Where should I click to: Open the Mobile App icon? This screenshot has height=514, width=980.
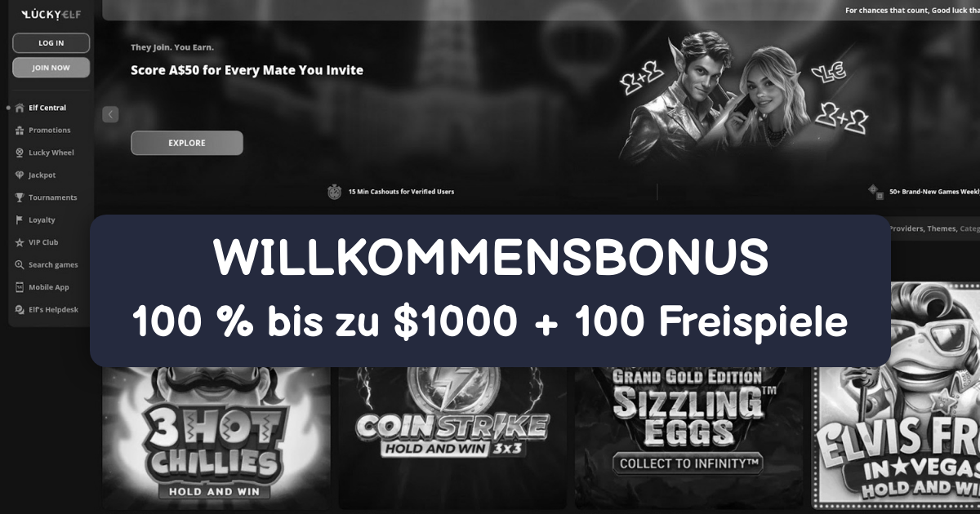[x=20, y=287]
